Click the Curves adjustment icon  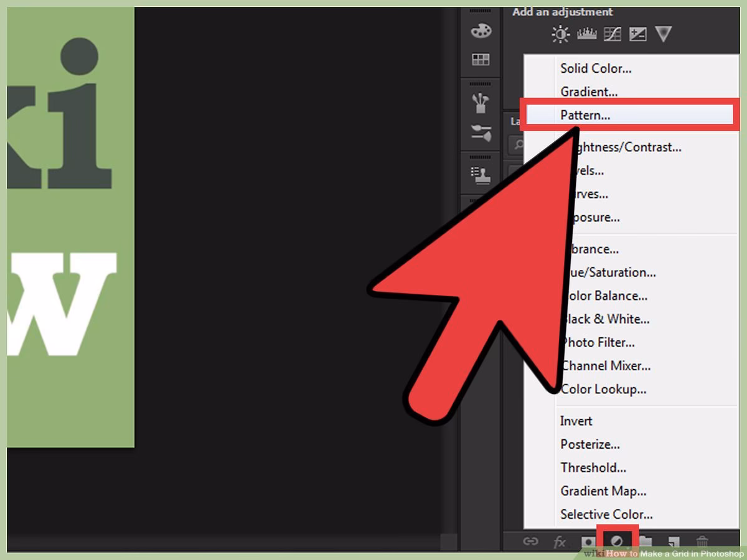pos(612,34)
